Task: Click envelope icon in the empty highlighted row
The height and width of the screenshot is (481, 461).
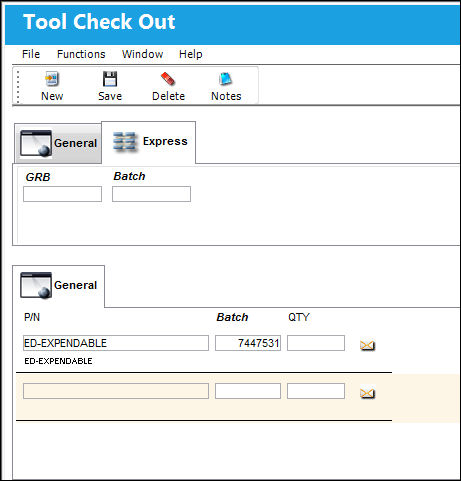Action: tap(367, 393)
